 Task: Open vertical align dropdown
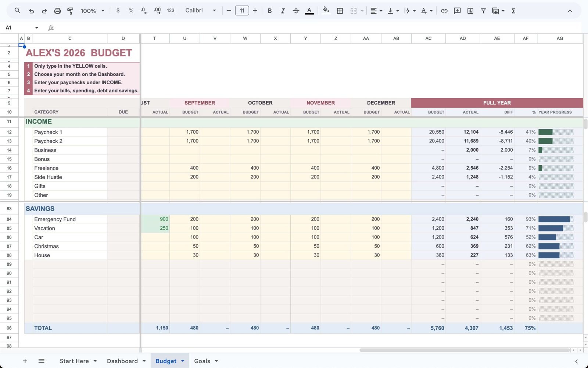click(393, 11)
